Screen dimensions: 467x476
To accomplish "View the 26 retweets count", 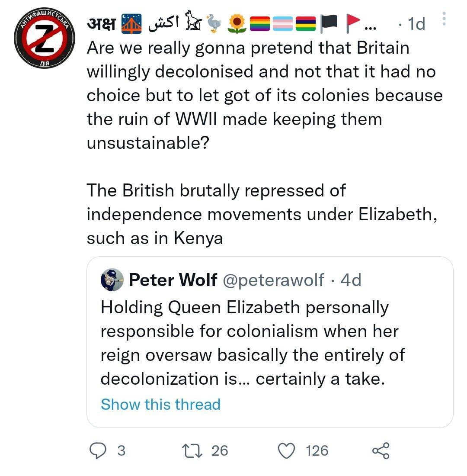I will point(220,450).
